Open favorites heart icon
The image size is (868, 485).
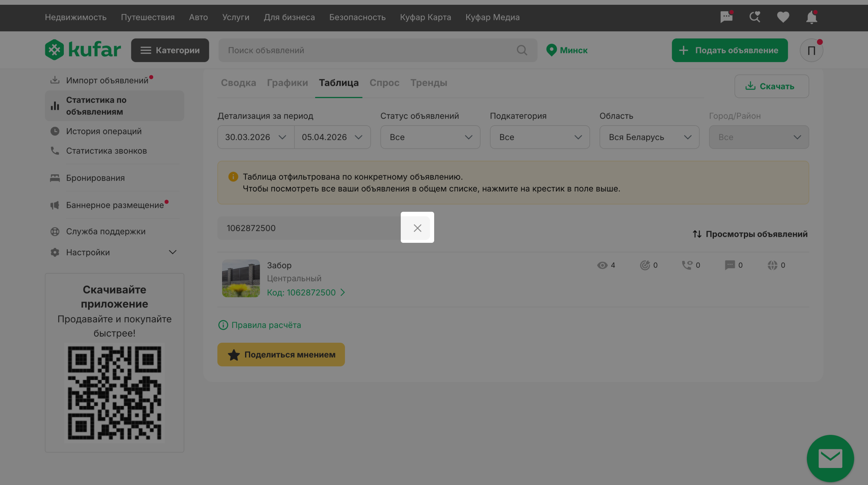pyautogui.click(x=783, y=17)
